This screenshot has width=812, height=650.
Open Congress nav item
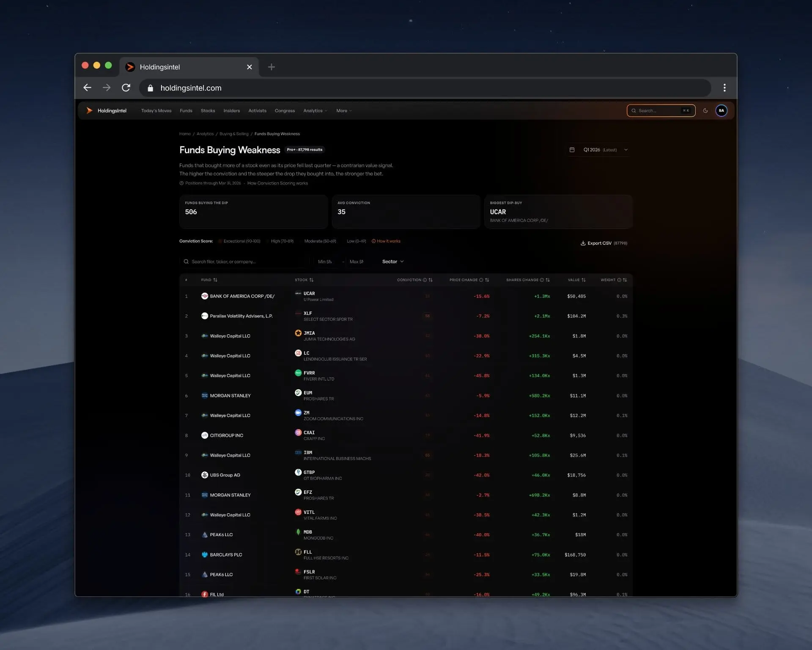point(285,110)
